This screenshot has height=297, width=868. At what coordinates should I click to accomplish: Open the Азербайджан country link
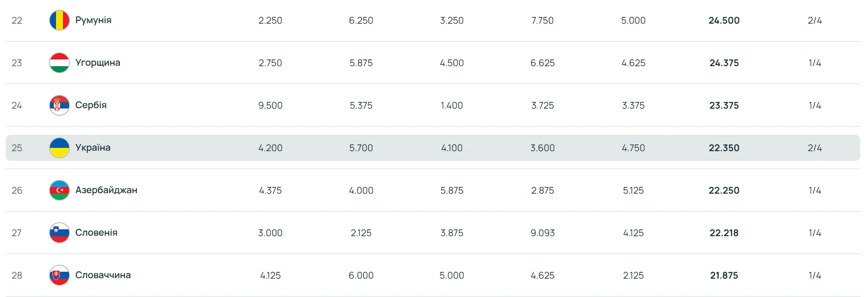[106, 190]
